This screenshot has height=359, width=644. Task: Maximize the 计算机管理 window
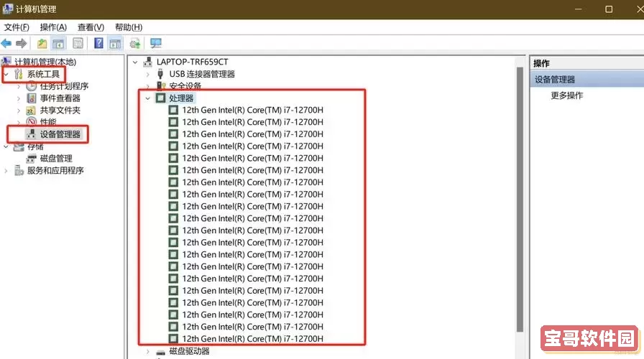[609, 9]
